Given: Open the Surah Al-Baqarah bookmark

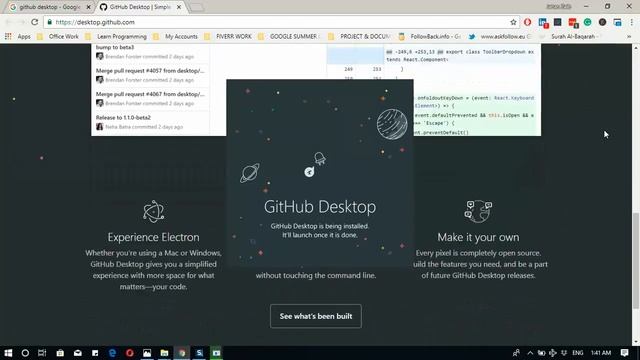Looking at the screenshot, I should click(x=569, y=36).
